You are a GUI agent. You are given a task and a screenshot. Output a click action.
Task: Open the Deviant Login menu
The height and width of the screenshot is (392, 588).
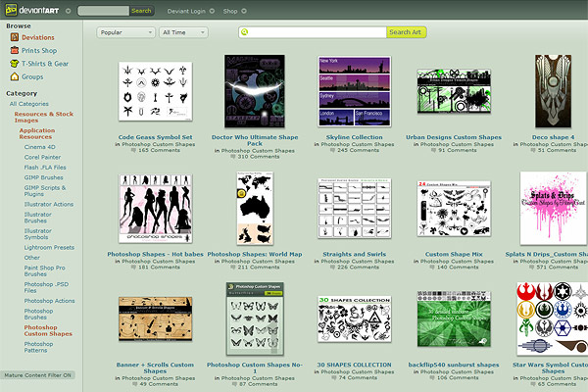coord(186,11)
